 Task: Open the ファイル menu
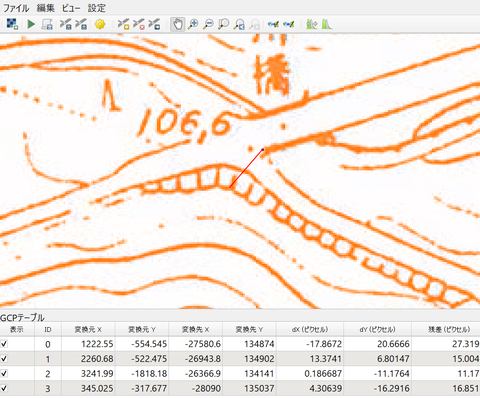point(16,8)
